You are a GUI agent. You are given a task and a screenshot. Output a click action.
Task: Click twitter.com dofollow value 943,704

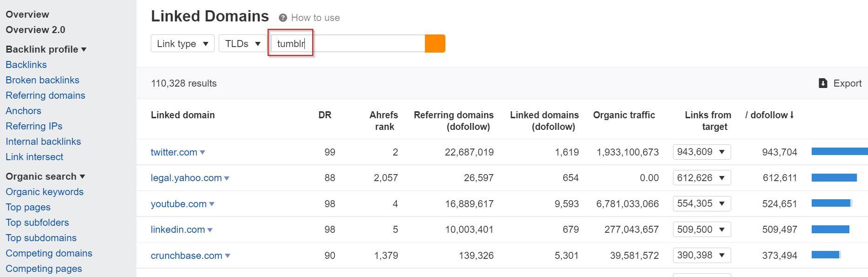780,152
